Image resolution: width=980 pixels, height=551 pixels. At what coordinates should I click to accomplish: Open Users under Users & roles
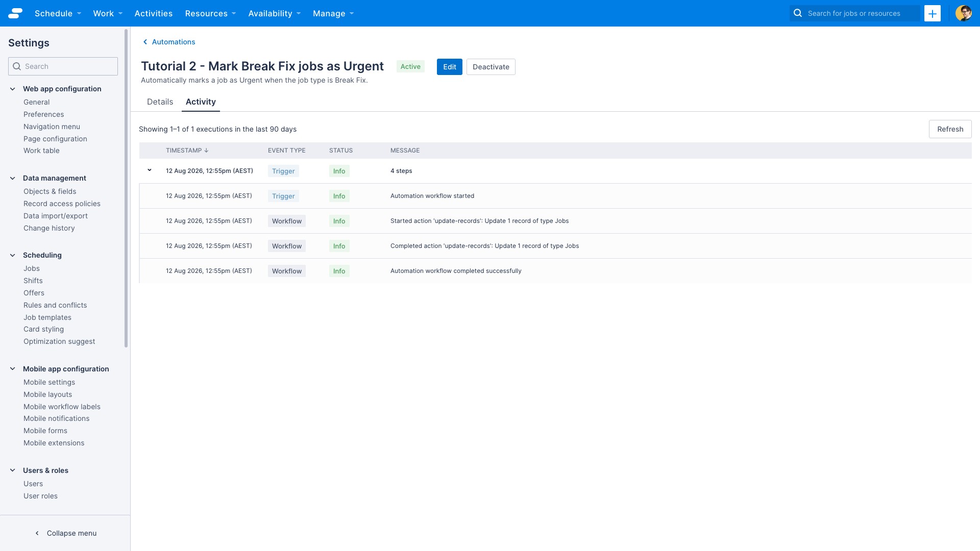pos(33,484)
